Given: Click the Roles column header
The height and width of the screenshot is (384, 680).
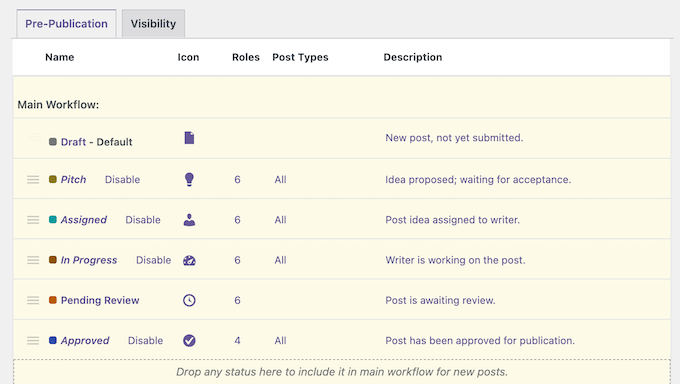Looking at the screenshot, I should click(x=246, y=57).
